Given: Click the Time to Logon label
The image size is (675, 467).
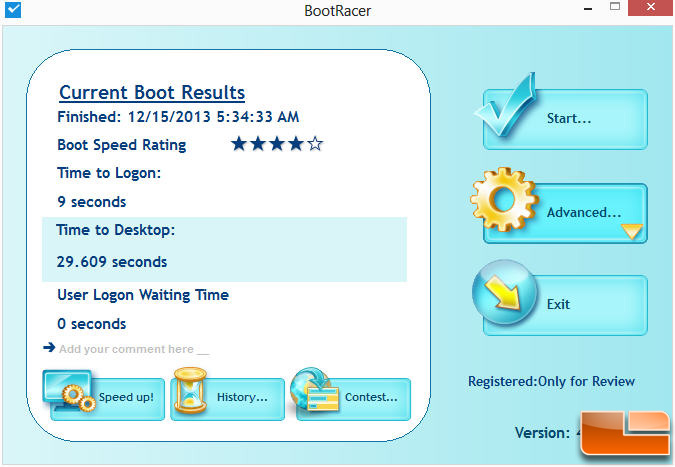Looking at the screenshot, I should coord(109,173).
